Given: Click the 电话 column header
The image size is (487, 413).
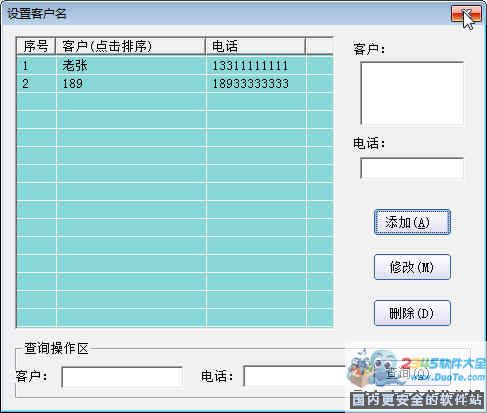Looking at the screenshot, I should (x=255, y=46).
